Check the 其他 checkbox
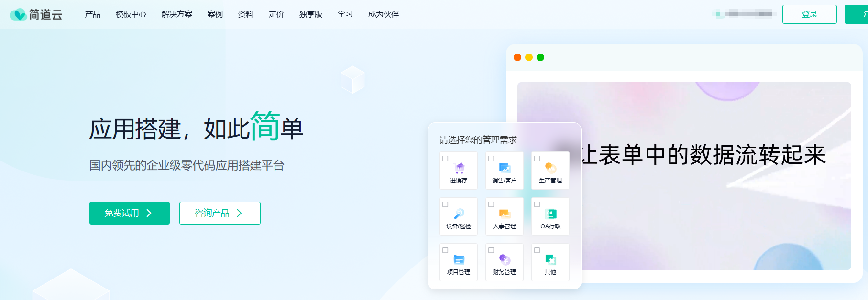 [x=537, y=250]
